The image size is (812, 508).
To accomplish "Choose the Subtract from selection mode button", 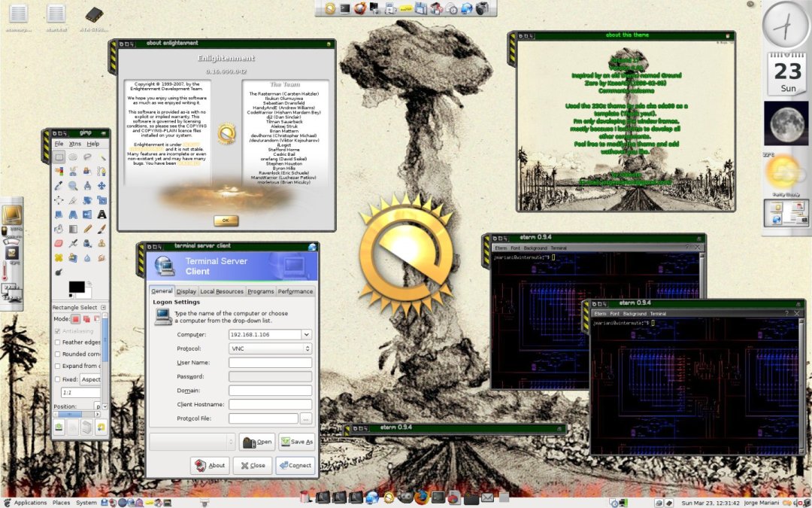I will click(x=97, y=319).
